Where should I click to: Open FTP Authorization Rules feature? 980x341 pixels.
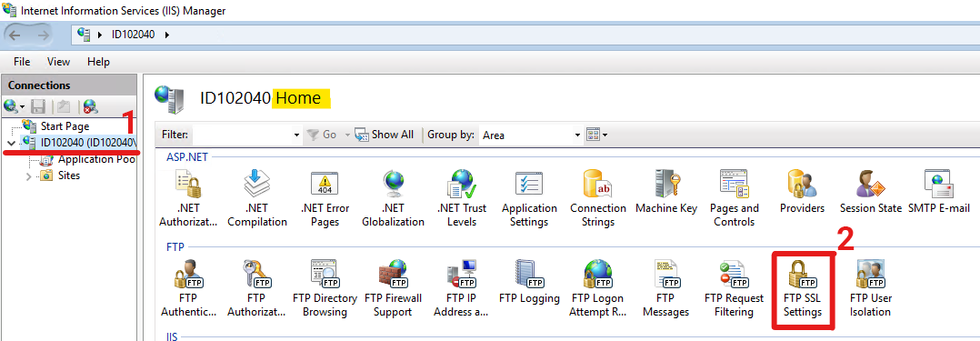[257, 288]
